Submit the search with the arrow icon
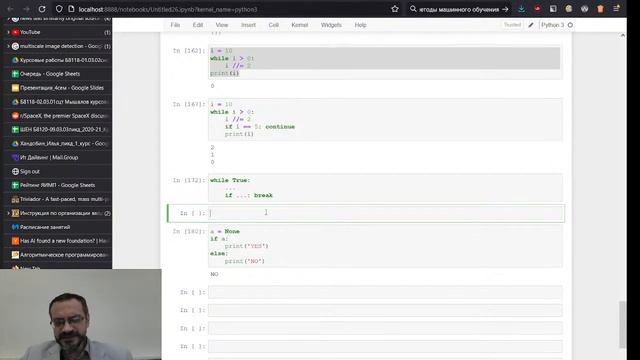Viewport: 640px width, 360px height. (505, 9)
